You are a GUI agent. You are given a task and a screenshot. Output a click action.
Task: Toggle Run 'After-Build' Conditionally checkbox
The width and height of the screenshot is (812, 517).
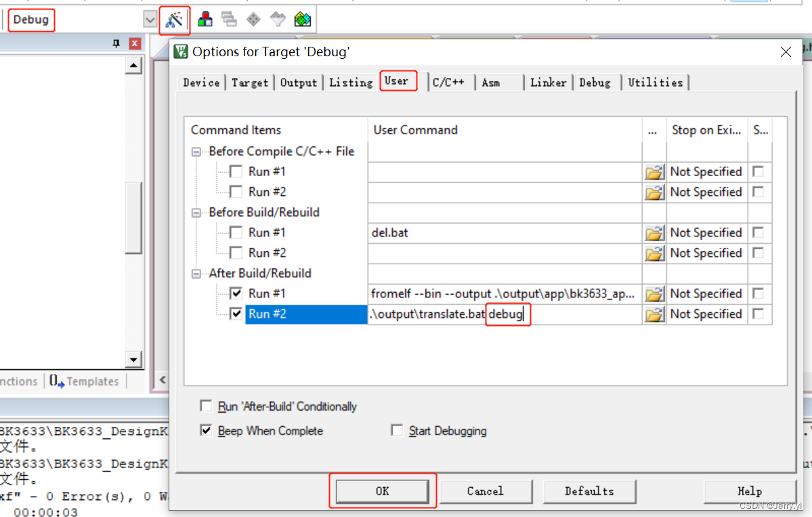pos(206,406)
